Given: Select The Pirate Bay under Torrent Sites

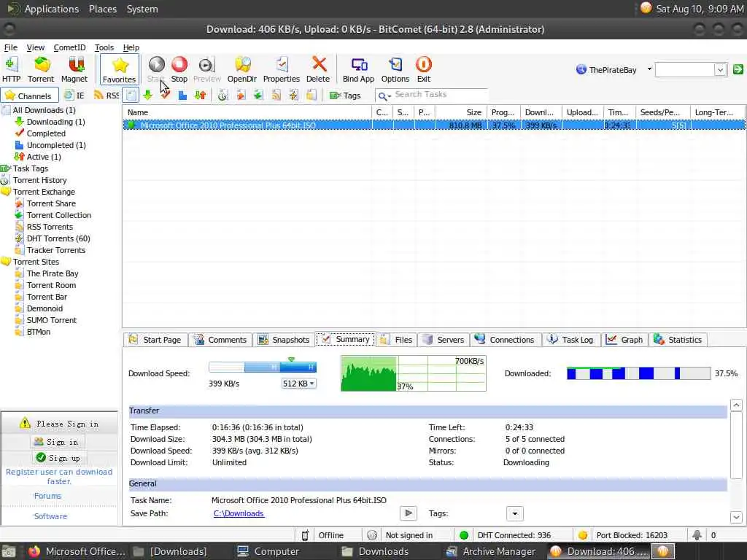Looking at the screenshot, I should tap(53, 274).
